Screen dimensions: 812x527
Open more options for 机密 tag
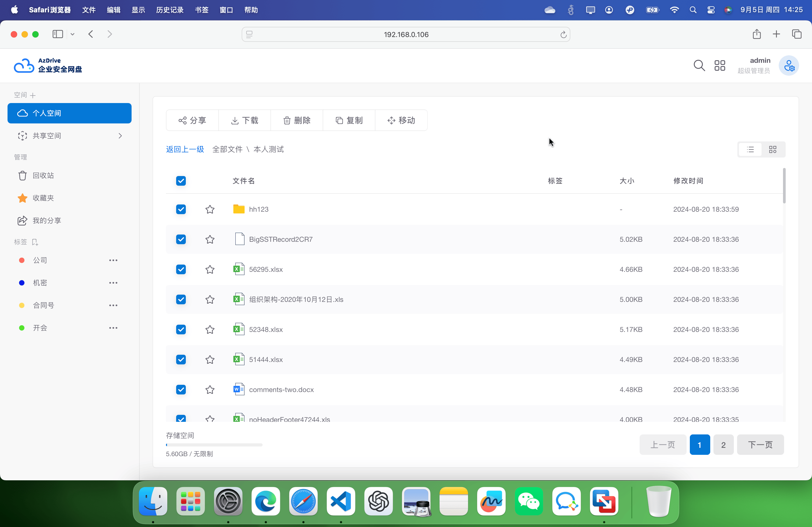(113, 283)
